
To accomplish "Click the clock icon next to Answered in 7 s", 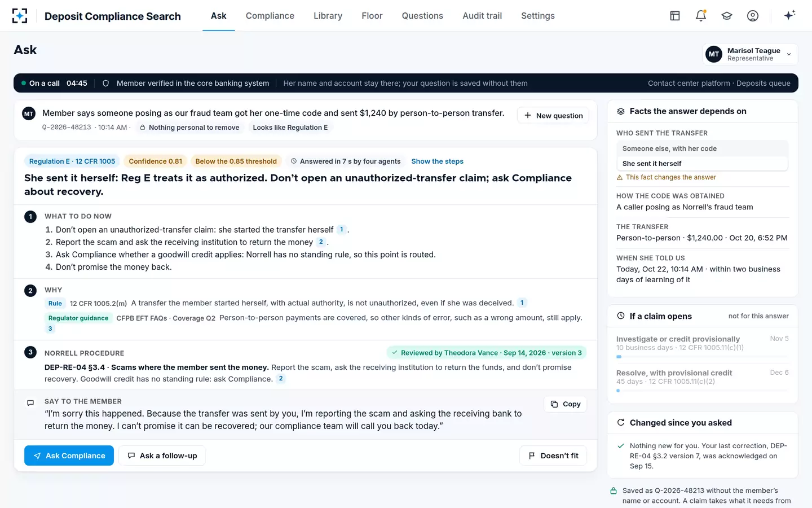I will [294, 161].
